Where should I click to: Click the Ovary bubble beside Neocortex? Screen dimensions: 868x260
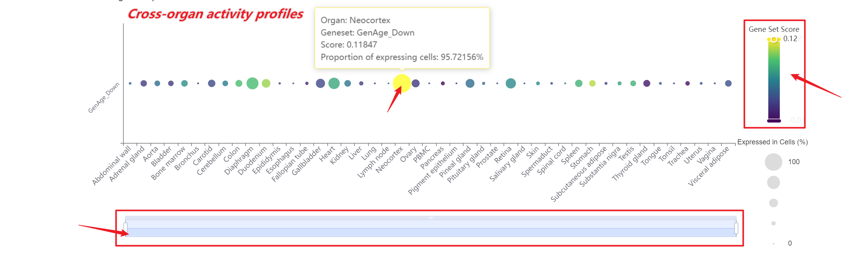pos(415,83)
